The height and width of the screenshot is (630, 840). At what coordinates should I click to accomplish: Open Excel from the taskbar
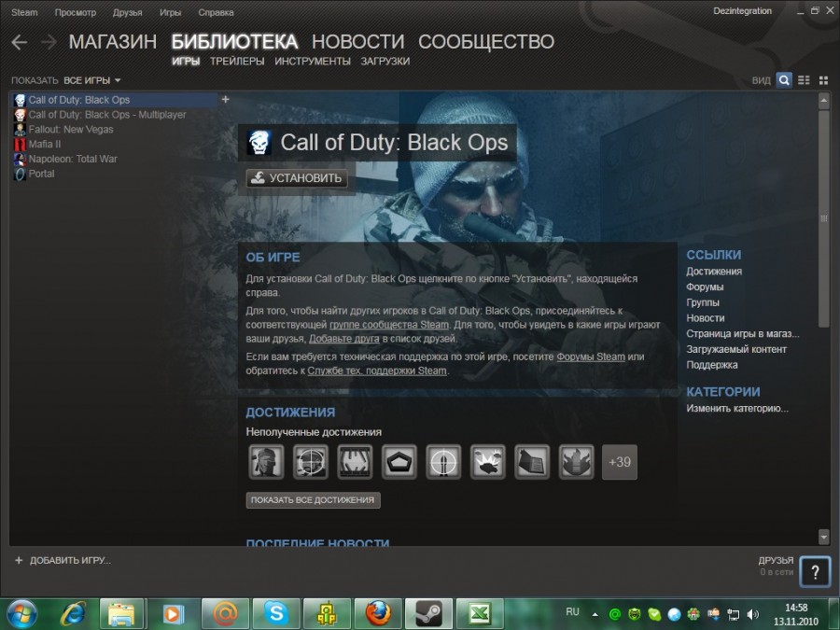point(480,613)
